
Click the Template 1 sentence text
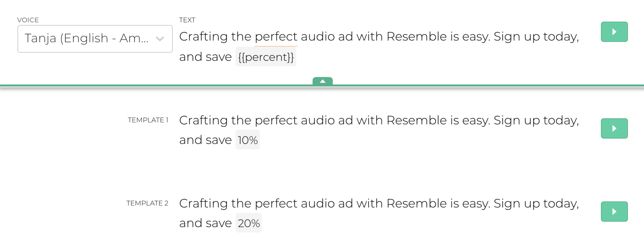coord(379,130)
